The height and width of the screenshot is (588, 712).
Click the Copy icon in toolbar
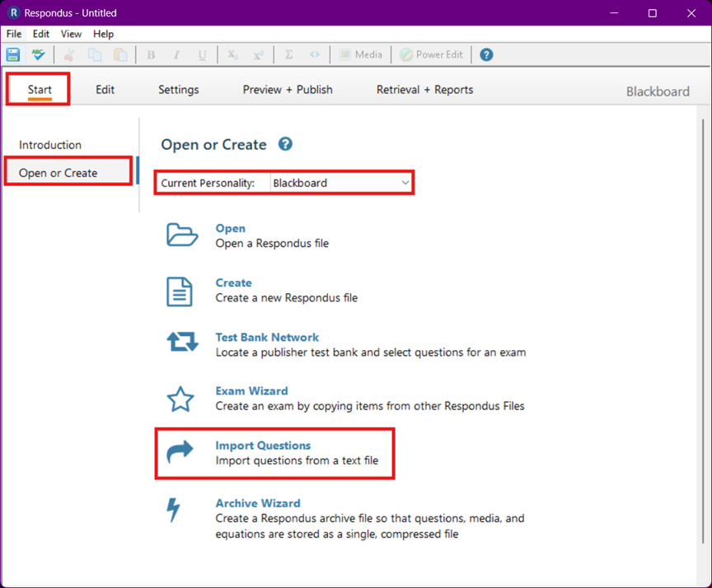95,55
